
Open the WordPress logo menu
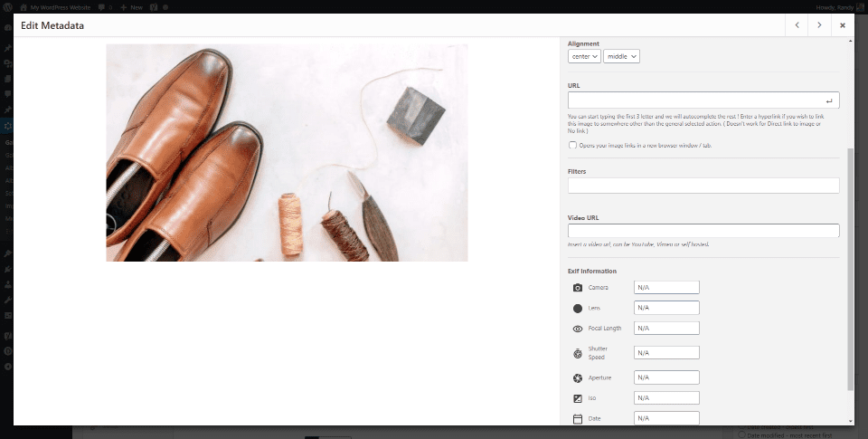click(x=7, y=7)
